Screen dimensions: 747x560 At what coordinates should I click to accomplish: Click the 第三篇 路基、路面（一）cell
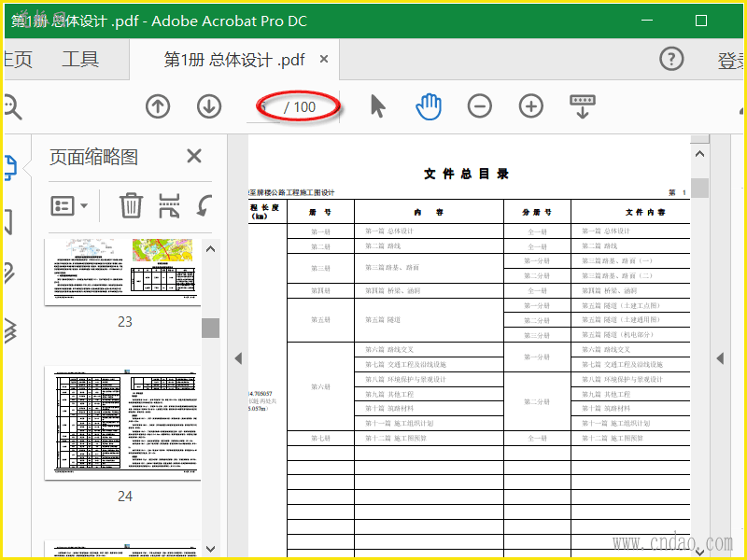coord(631,261)
